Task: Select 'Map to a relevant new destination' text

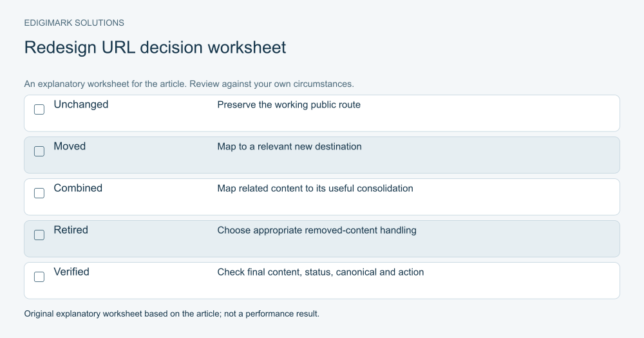Action: [289, 147]
